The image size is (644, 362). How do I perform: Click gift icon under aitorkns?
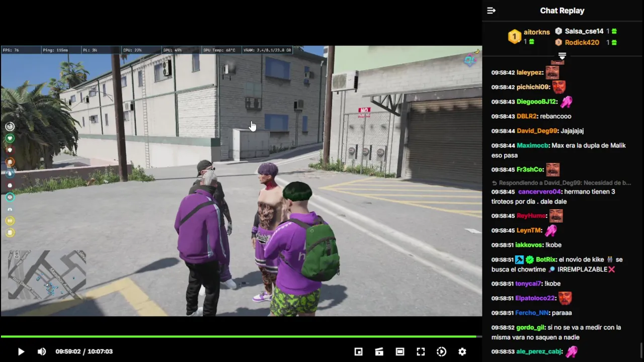pos(531,42)
